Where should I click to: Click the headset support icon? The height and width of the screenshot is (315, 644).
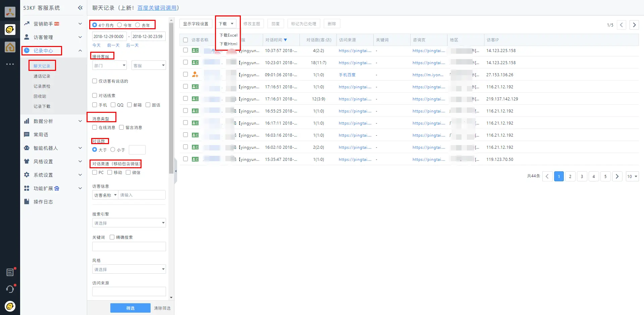pos(10,289)
